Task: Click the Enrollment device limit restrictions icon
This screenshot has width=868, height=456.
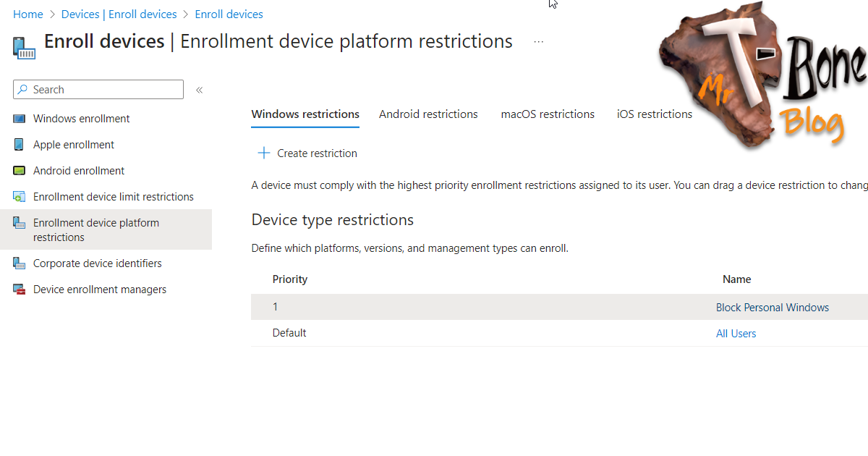Action: click(x=20, y=197)
